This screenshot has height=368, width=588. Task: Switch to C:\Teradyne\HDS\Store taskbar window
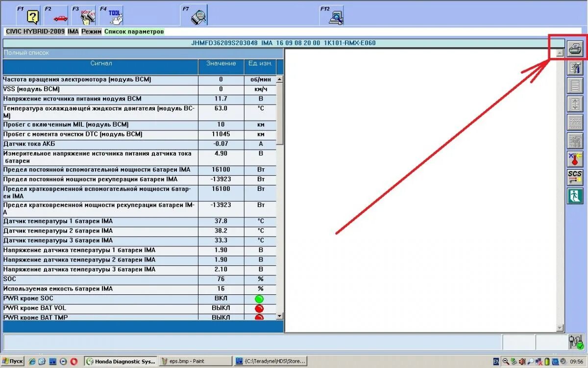coord(270,362)
